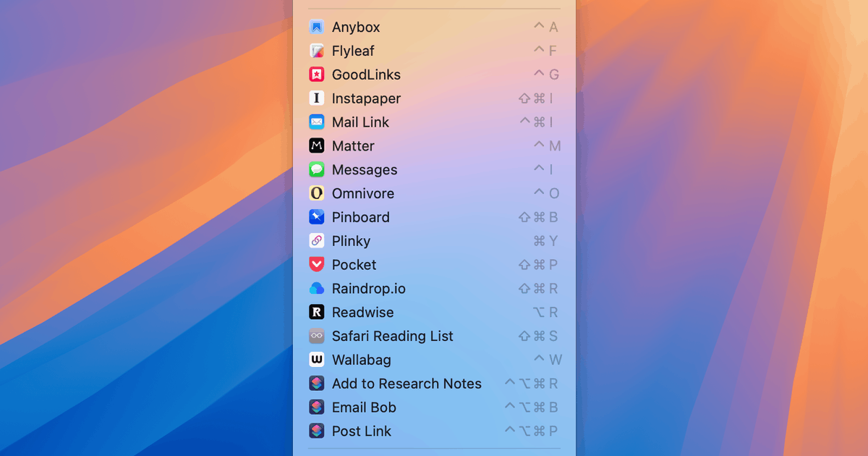The image size is (868, 456).
Task: Click the ⌃I shortcut hint for Messages
Action: pyautogui.click(x=543, y=170)
